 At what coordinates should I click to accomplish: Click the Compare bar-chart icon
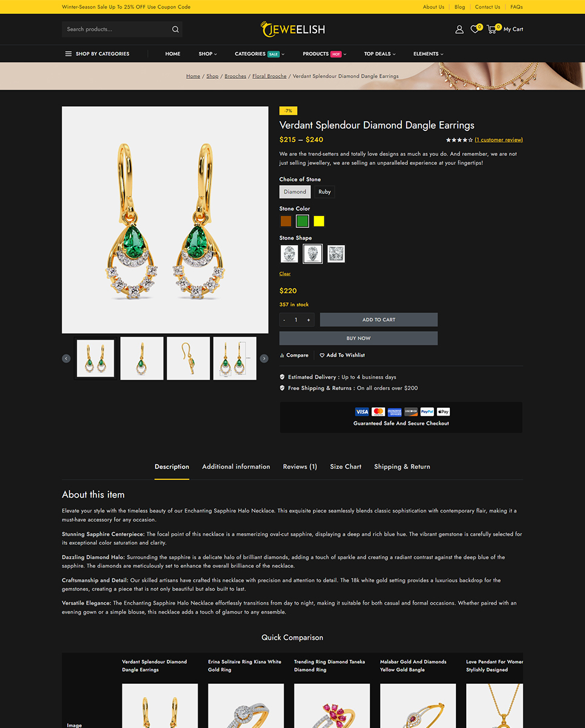(x=282, y=356)
